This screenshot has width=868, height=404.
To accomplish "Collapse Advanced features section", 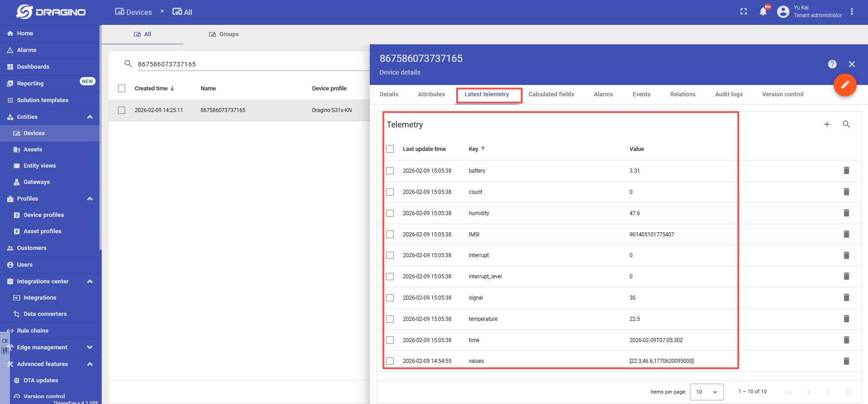I will click(x=90, y=364).
